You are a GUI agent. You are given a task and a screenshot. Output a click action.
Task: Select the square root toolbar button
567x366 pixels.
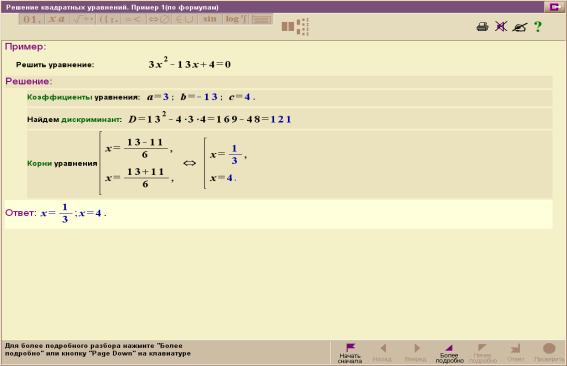tap(83, 20)
